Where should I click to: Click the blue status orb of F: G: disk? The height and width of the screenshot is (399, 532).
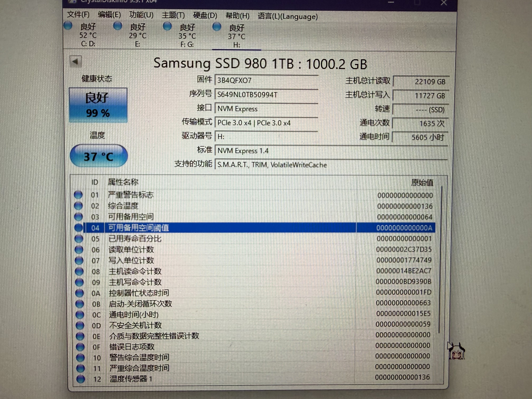[167, 26]
